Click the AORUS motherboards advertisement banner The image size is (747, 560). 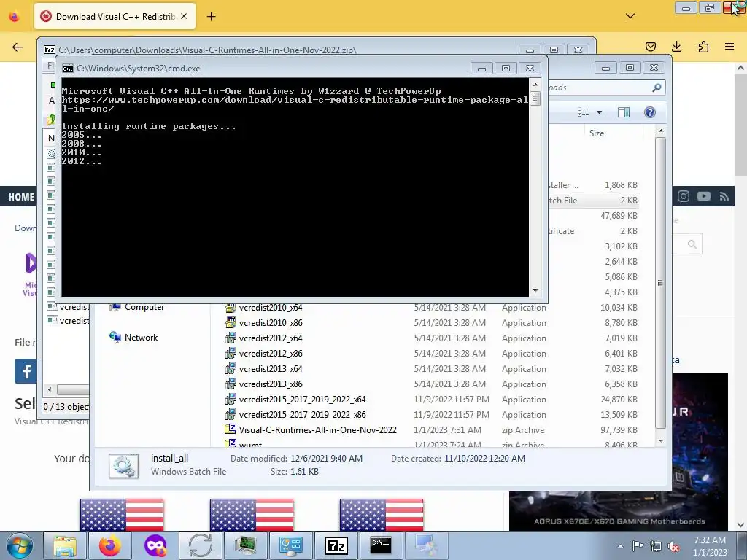(619, 510)
